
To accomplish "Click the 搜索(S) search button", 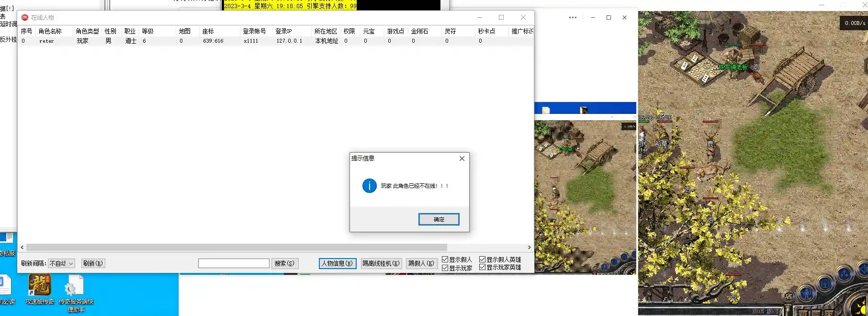I will click(x=285, y=263).
